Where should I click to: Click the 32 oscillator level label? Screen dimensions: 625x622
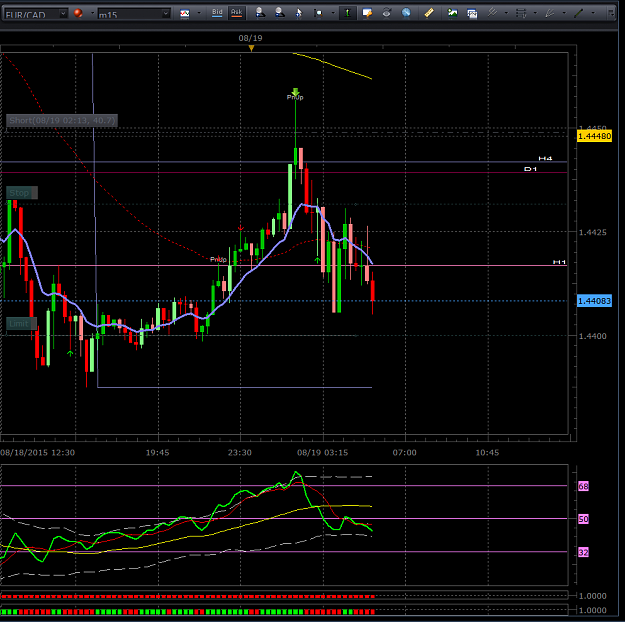point(583,552)
